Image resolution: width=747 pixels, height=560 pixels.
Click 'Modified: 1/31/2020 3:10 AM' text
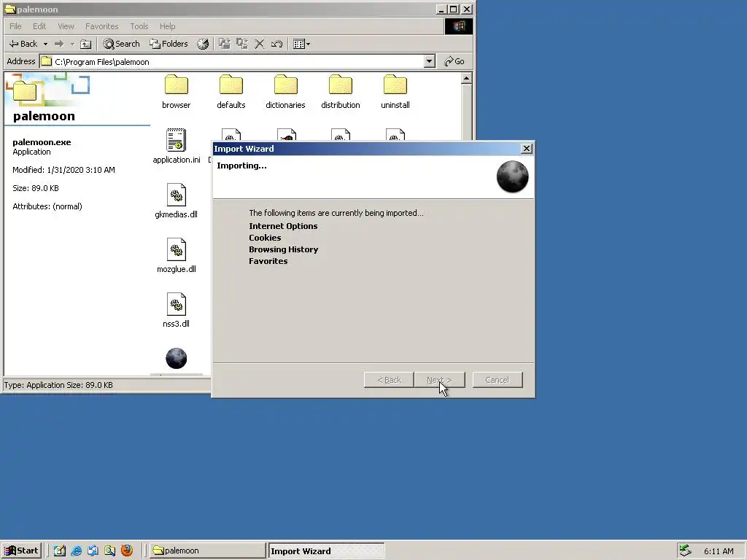point(64,170)
